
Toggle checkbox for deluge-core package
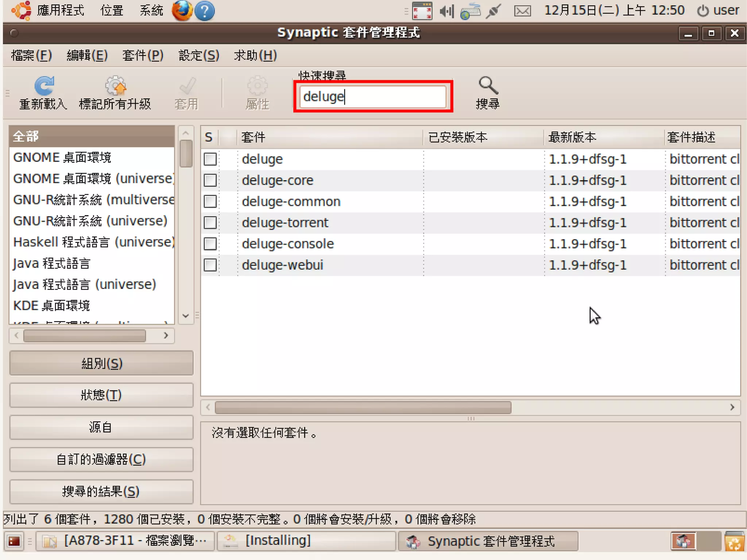click(x=210, y=180)
